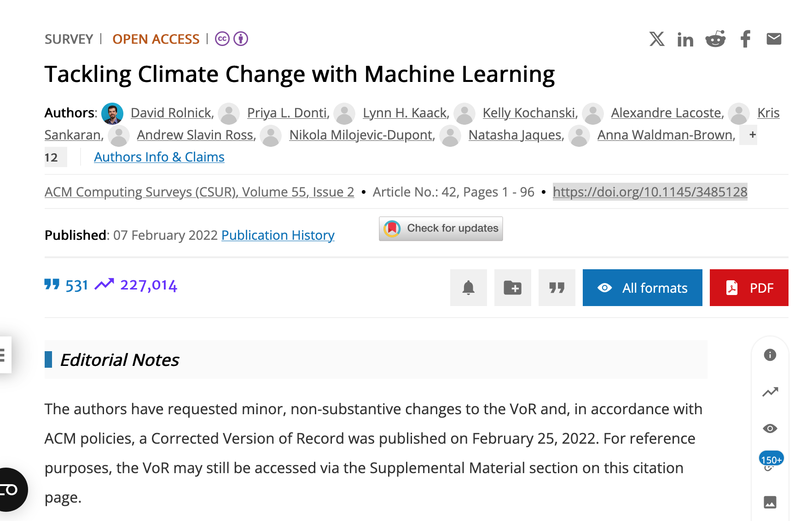Open information icon in right sidebar
This screenshot has height=521, width=812.
coord(770,355)
